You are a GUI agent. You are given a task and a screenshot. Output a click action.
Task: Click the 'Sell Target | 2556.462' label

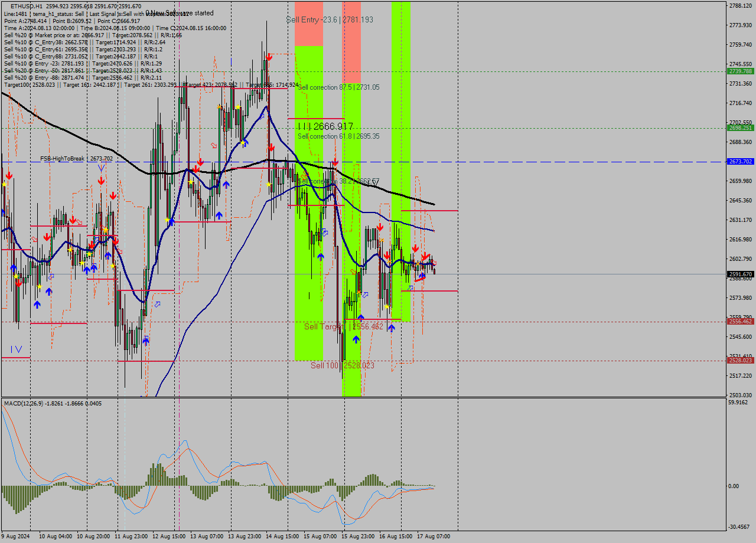[344, 326]
